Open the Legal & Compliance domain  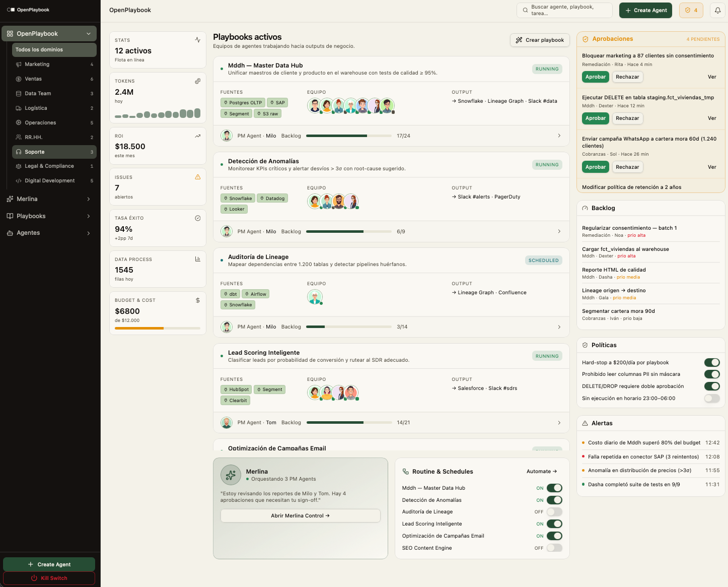pos(54,166)
